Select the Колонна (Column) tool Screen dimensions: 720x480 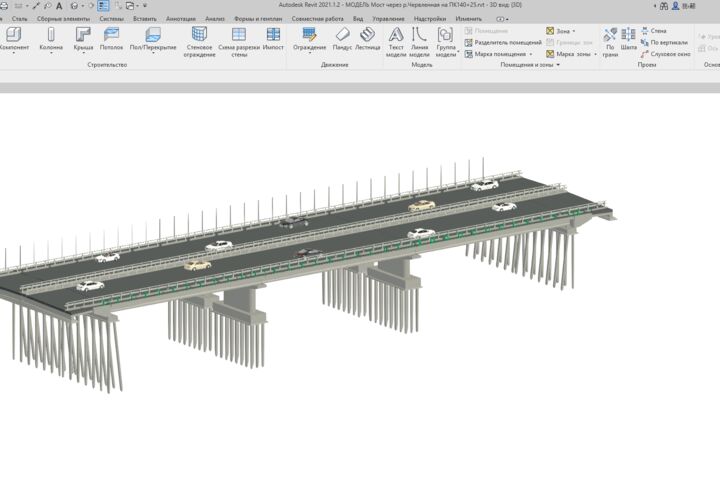pyautogui.click(x=51, y=39)
